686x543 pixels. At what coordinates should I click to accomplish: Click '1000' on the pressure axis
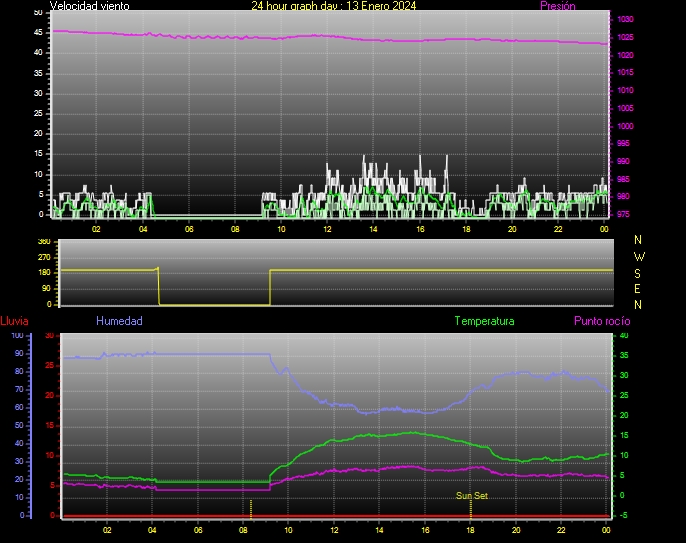(x=625, y=126)
